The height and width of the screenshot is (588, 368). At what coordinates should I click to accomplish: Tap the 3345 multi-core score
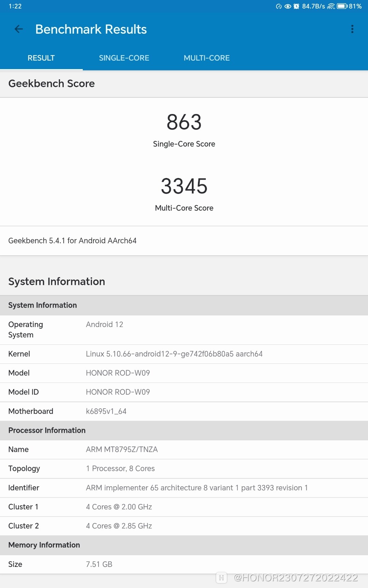(x=184, y=186)
